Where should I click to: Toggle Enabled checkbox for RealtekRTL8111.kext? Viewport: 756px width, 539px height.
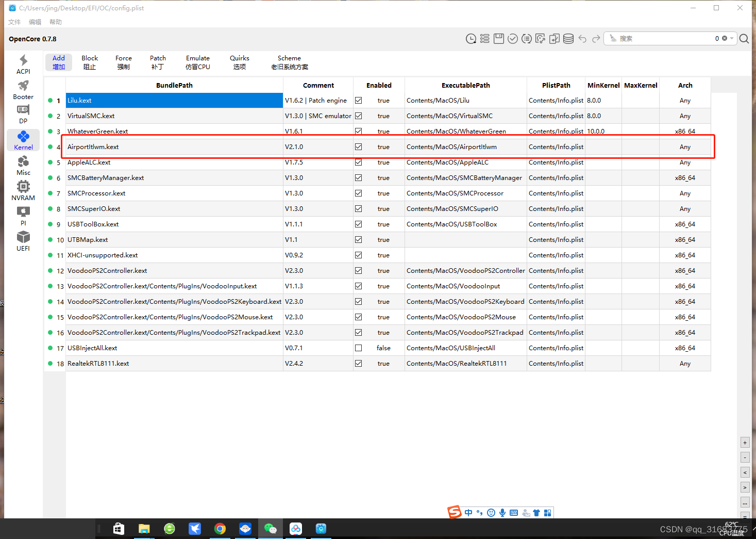pos(359,364)
